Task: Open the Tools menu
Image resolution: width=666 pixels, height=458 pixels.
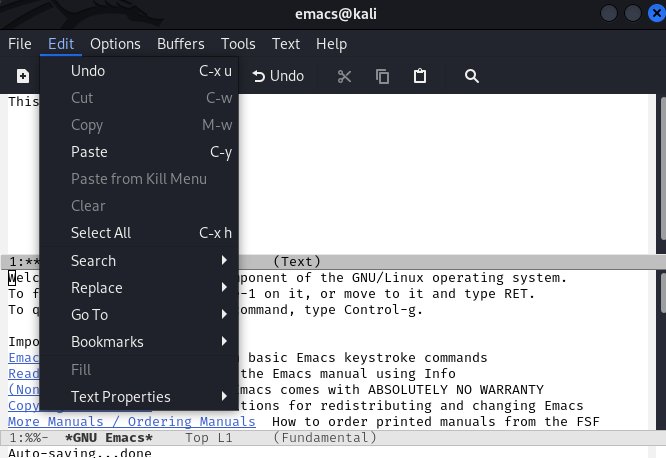Action: coord(238,44)
